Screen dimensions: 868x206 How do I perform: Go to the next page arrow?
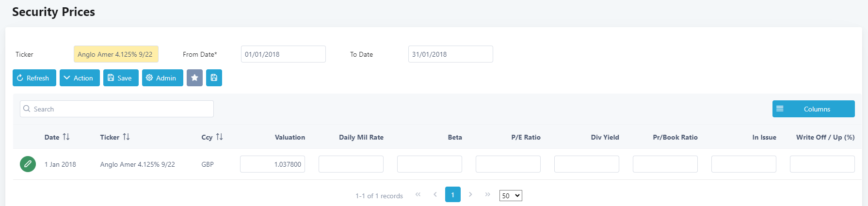pos(470,194)
